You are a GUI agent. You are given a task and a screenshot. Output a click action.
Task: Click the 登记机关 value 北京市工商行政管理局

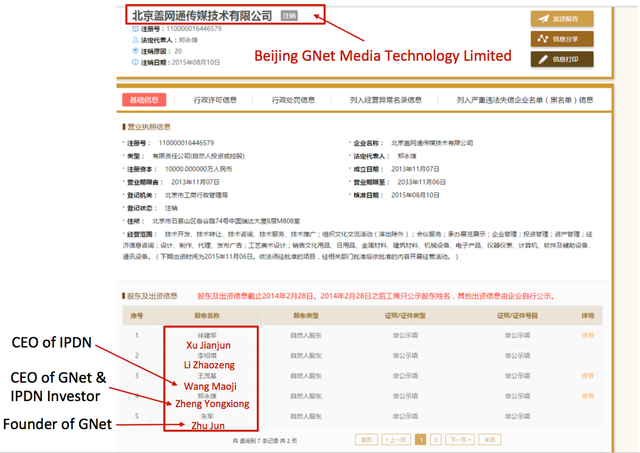196,195
